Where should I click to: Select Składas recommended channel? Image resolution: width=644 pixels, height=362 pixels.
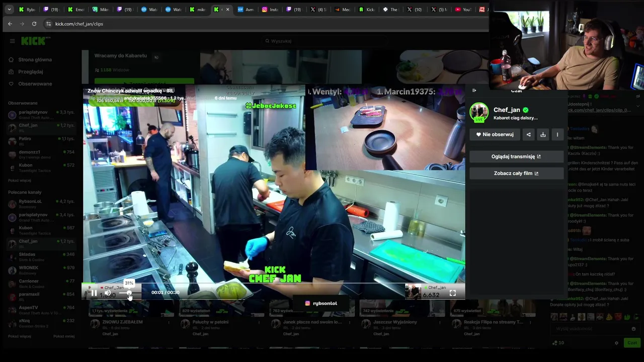click(x=40, y=256)
